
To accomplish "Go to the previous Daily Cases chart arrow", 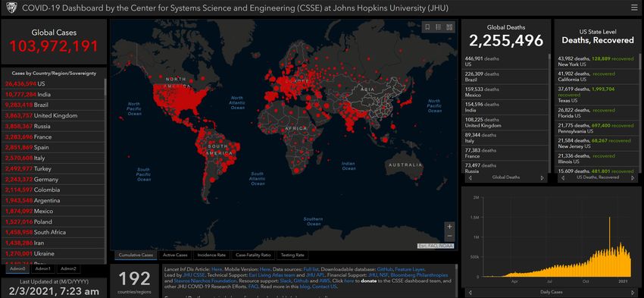I will (470, 293).
